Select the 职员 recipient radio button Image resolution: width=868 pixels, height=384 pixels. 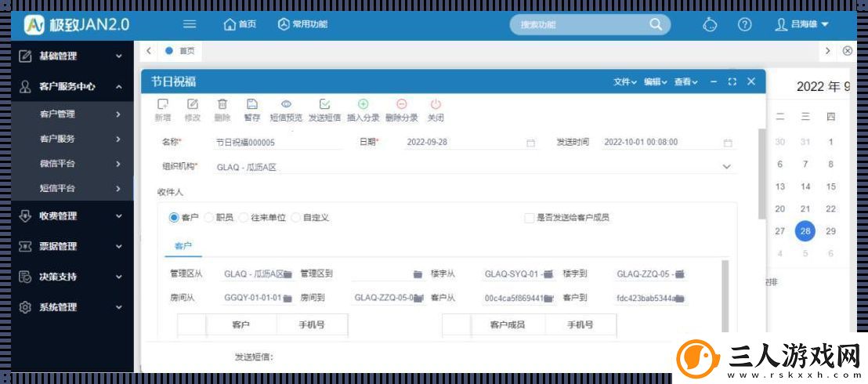click(208, 218)
